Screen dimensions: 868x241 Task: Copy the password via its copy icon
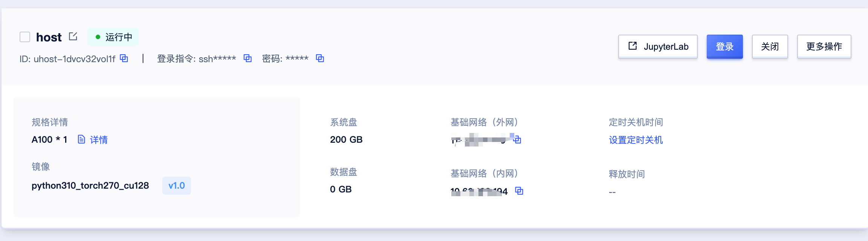tap(320, 58)
